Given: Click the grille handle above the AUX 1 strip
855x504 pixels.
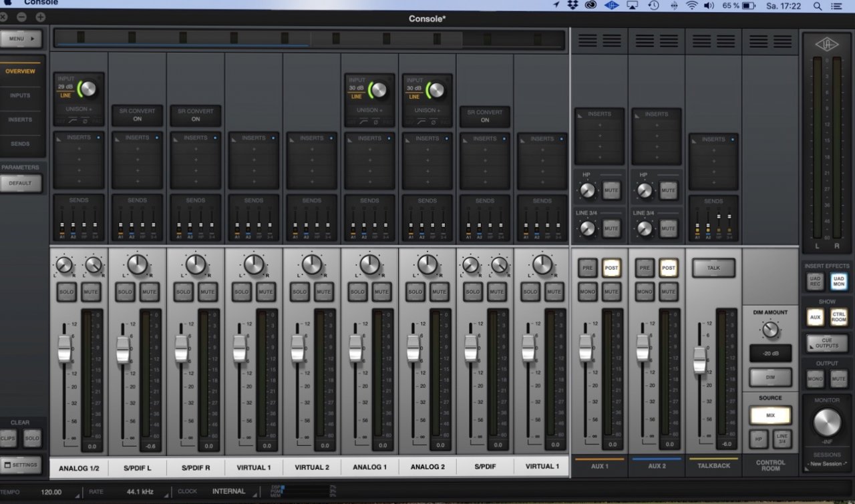Looking at the screenshot, I should (599, 41).
